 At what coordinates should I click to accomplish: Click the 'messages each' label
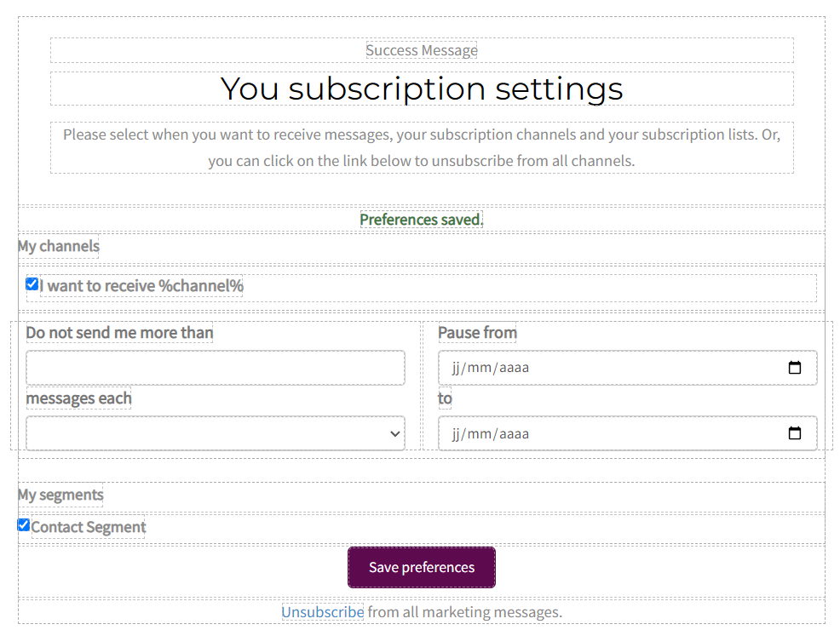point(78,398)
